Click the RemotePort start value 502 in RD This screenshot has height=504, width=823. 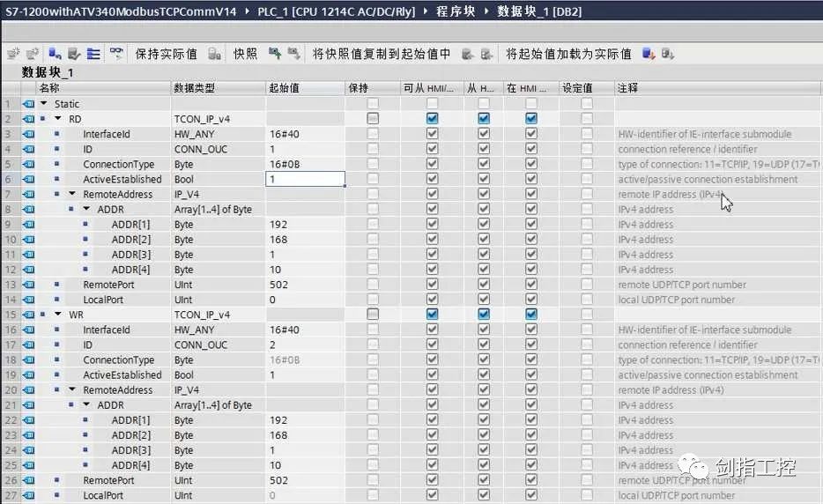[x=279, y=285]
